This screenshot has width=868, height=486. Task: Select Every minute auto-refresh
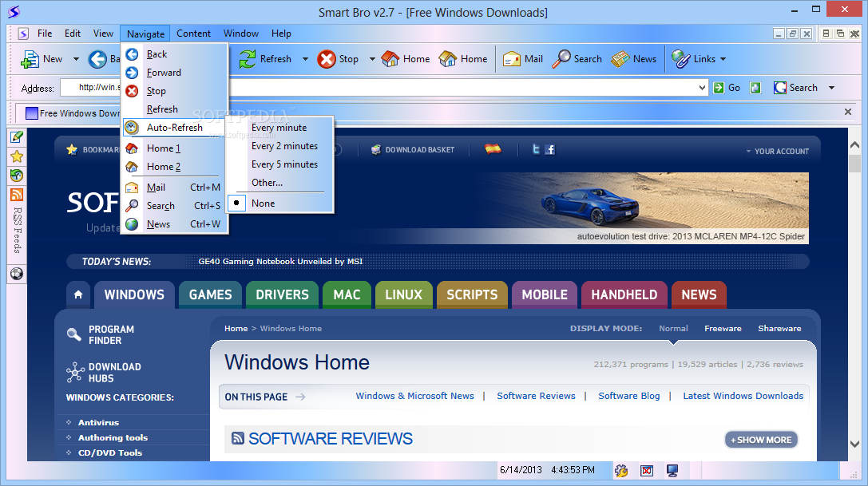[x=279, y=128]
